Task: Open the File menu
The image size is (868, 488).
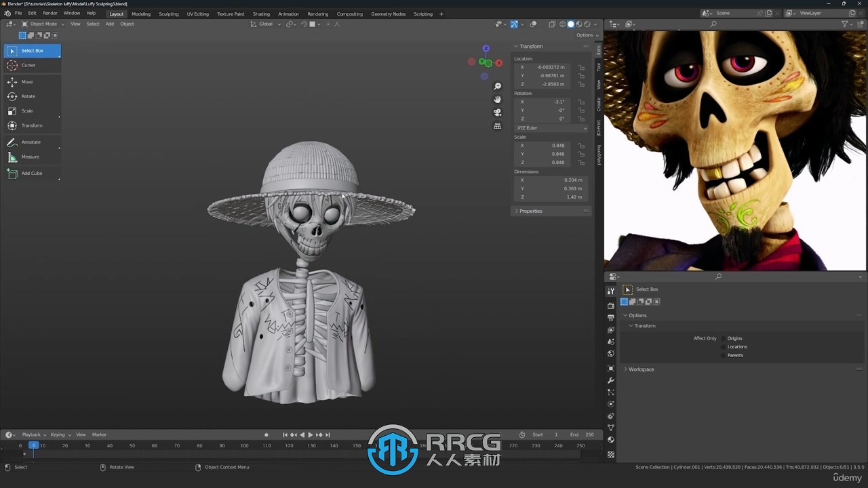Action: pos(18,14)
